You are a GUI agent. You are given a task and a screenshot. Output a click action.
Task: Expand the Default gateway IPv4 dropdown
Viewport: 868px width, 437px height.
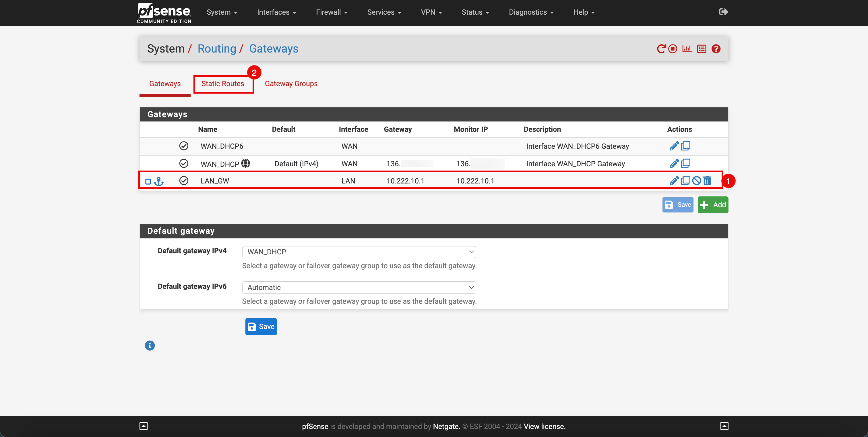(359, 252)
